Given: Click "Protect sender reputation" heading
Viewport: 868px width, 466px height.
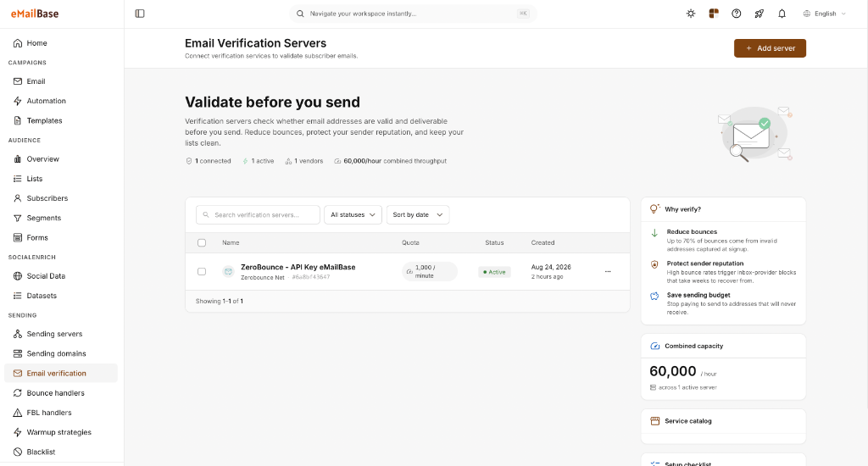Looking at the screenshot, I should pos(705,264).
